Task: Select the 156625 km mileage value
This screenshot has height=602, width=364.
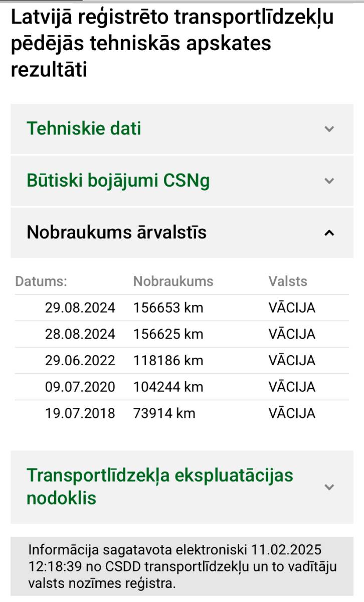Action: [168, 334]
